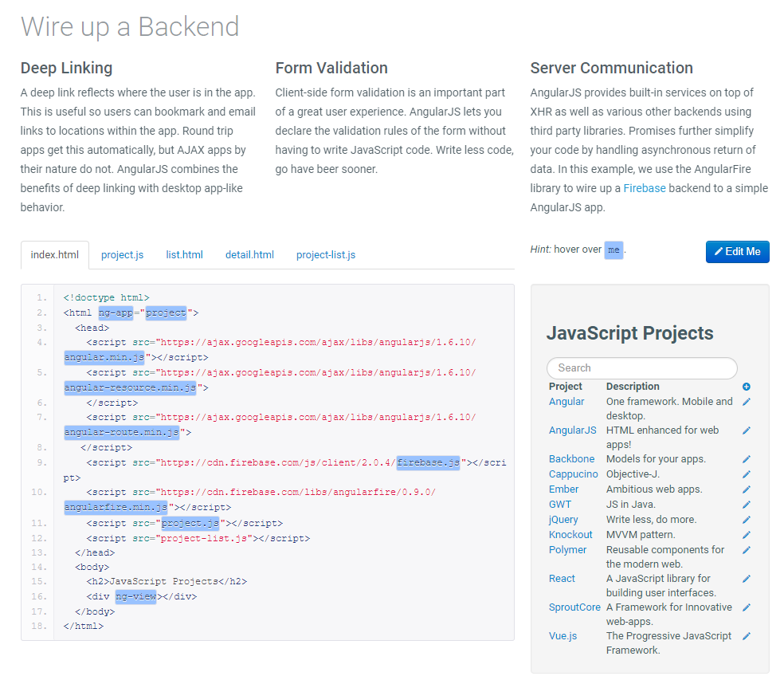
Task: Edit the jQuery project pencil icon
Action: (x=746, y=520)
